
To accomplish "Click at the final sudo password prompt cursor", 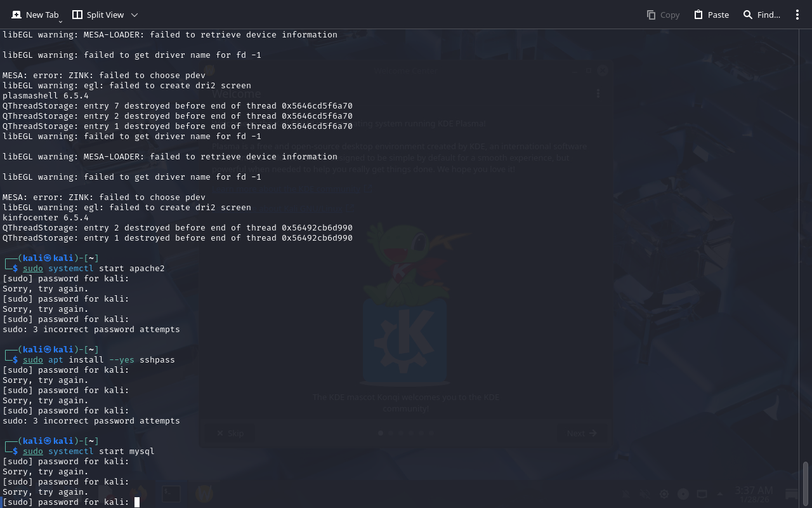I will (136, 502).
